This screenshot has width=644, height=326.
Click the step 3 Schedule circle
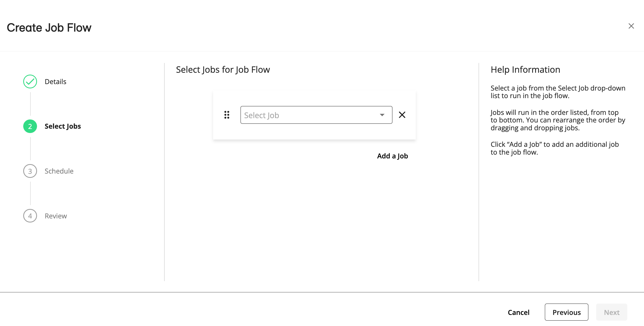pyautogui.click(x=30, y=171)
